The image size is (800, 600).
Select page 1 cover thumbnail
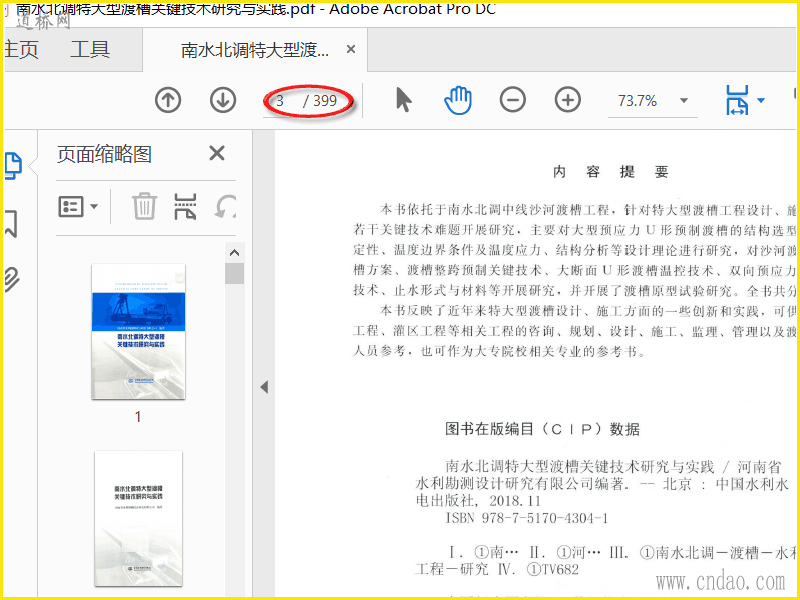[138, 332]
